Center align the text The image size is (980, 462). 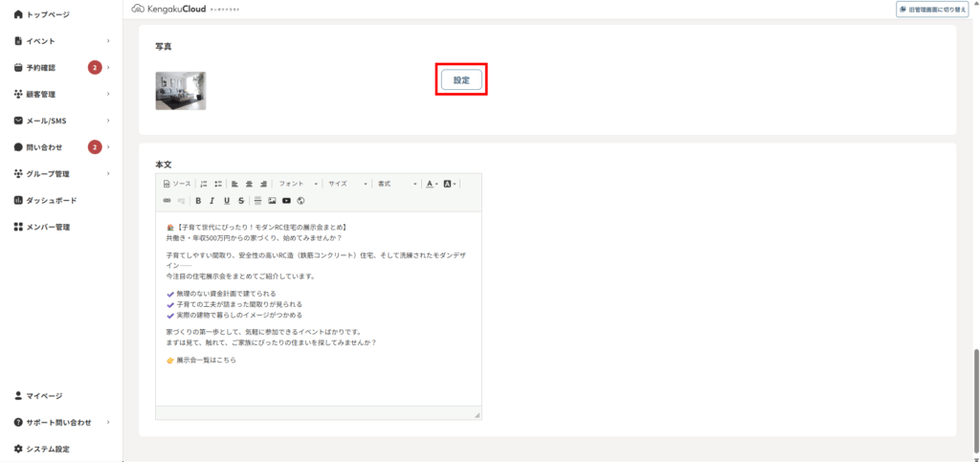(x=249, y=184)
